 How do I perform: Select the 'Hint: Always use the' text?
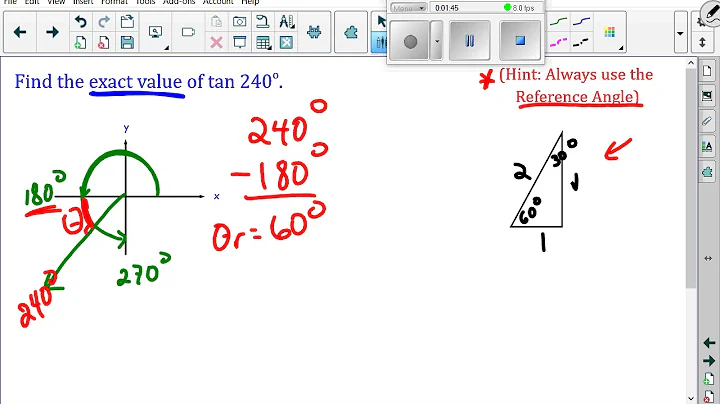pos(576,74)
